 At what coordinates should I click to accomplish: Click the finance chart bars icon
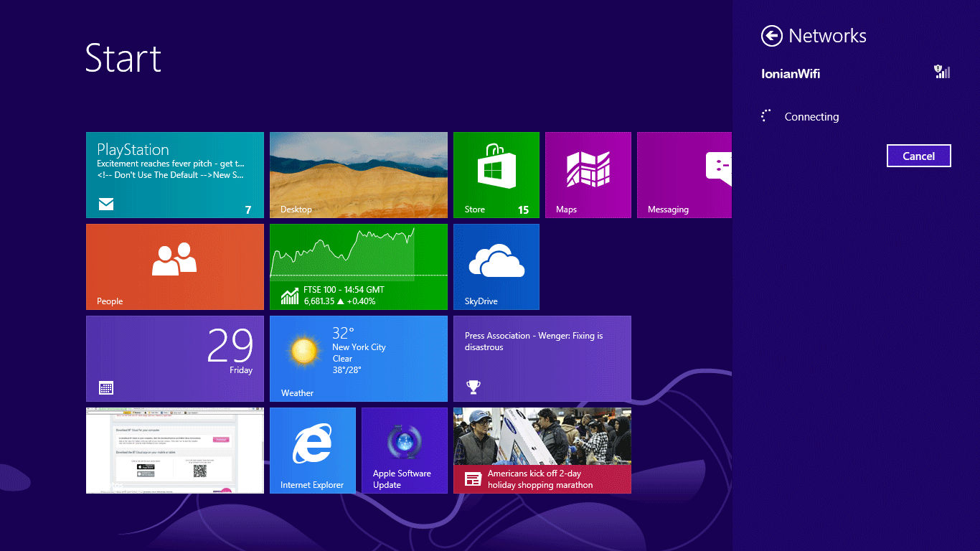pos(290,296)
